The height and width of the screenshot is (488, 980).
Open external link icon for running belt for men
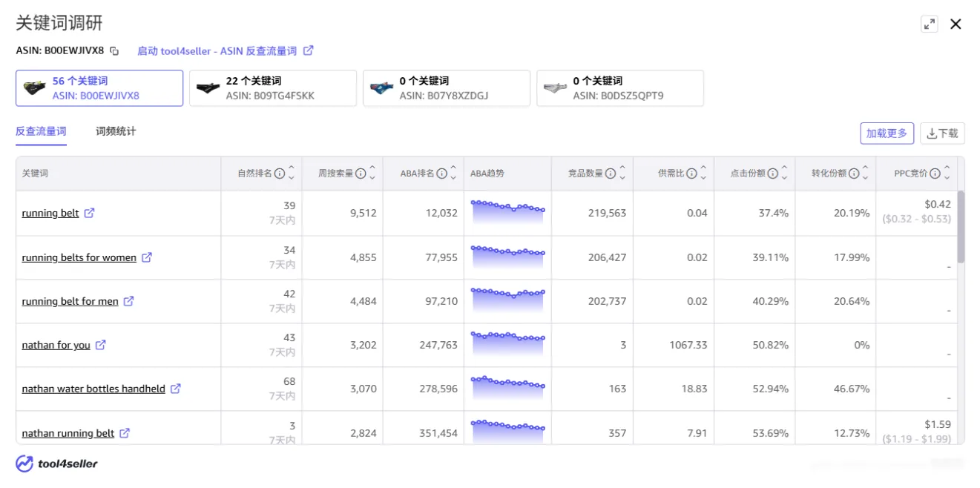[128, 301]
